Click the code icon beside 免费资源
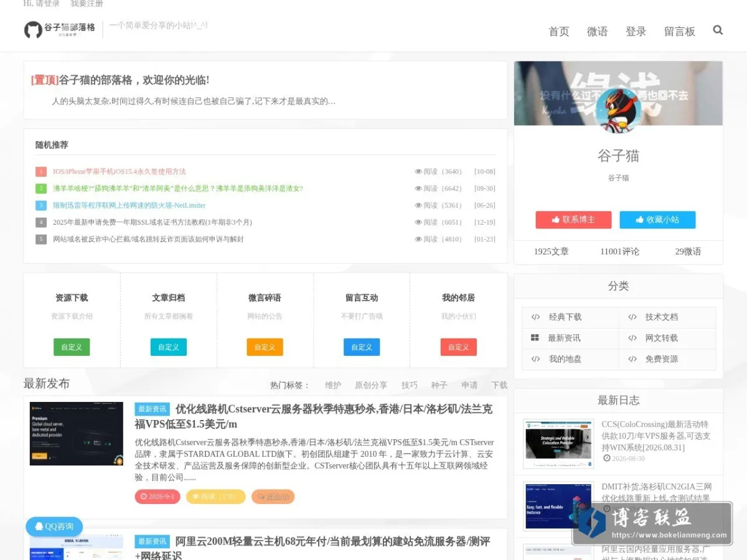This screenshot has width=747, height=560. tap(632, 359)
